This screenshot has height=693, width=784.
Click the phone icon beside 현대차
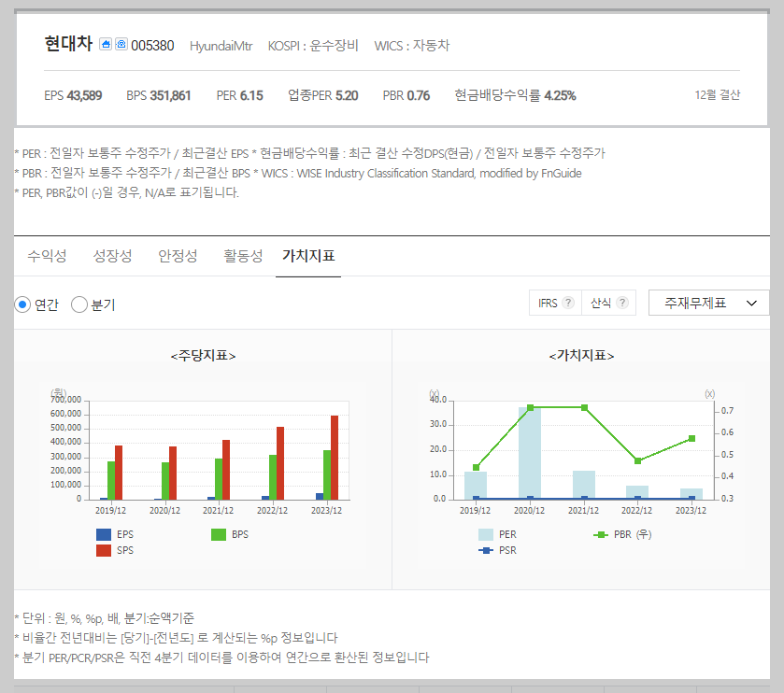point(121,44)
